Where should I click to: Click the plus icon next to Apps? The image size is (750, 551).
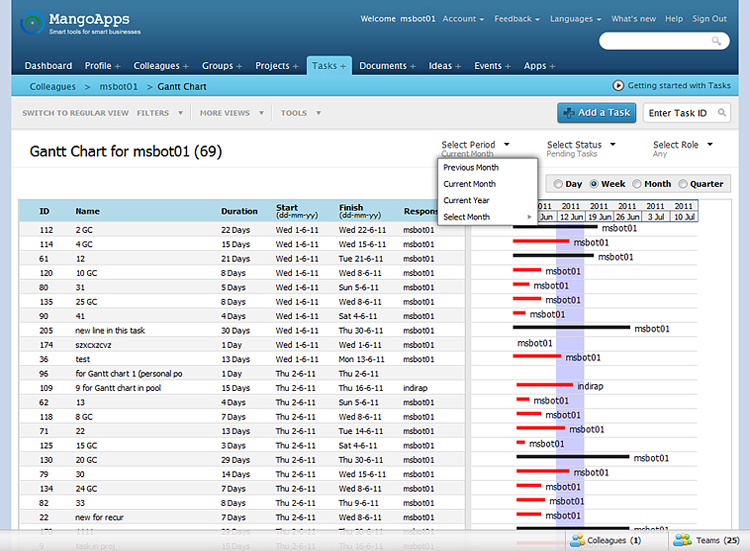[552, 66]
